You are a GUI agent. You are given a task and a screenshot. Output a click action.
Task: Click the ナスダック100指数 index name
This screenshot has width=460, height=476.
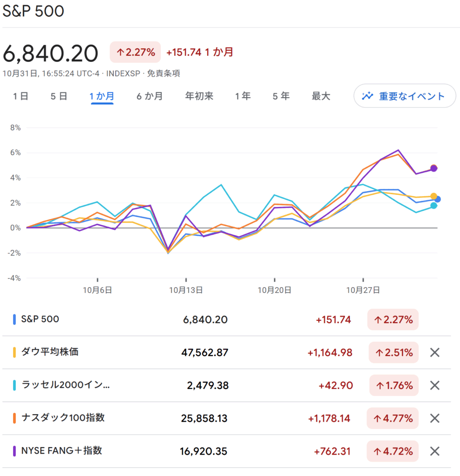(63, 418)
